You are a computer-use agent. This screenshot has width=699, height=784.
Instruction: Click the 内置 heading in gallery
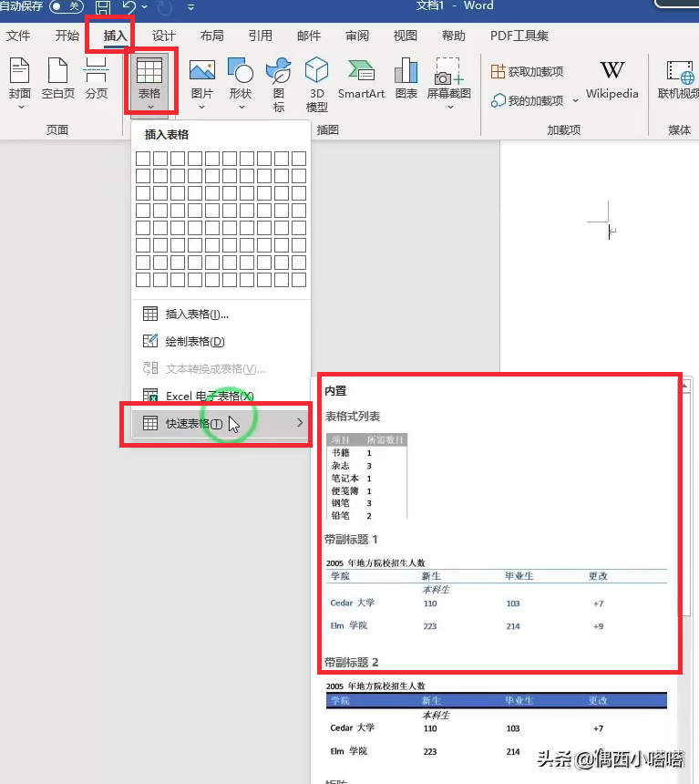pos(335,390)
